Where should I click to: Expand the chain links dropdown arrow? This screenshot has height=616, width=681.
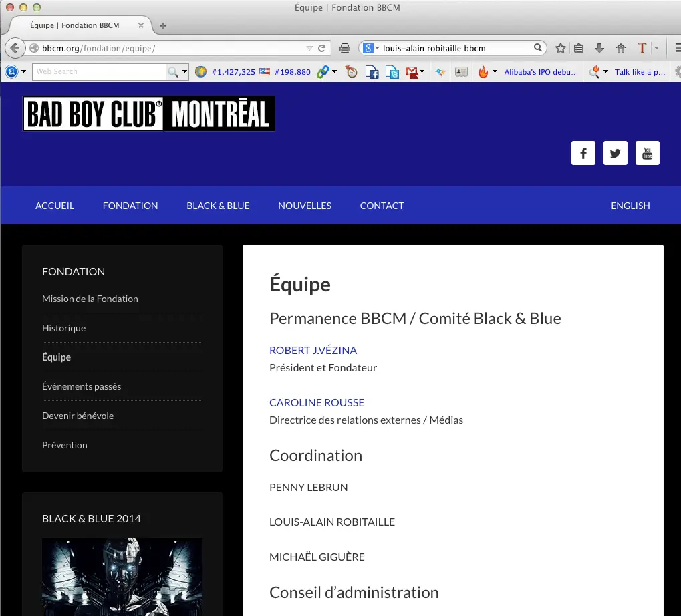click(x=334, y=71)
